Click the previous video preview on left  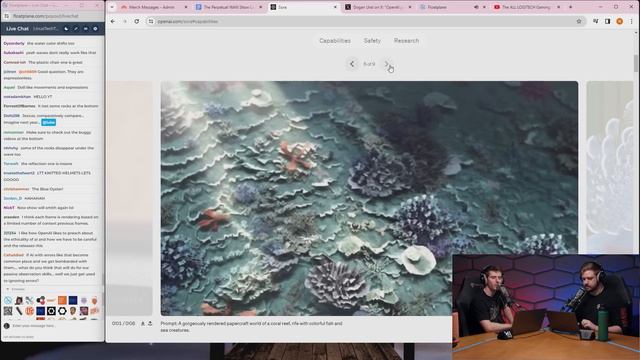129,198
